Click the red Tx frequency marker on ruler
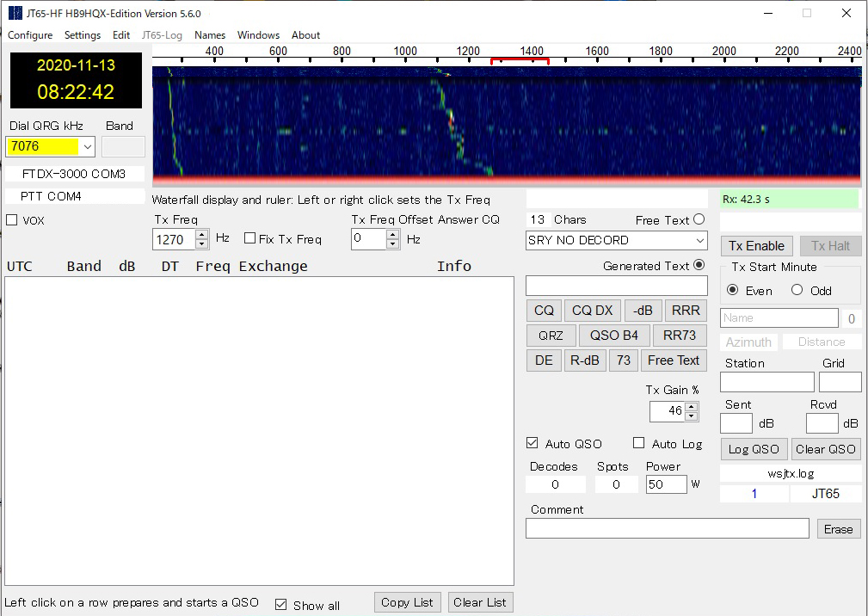868x616 pixels. pos(520,60)
